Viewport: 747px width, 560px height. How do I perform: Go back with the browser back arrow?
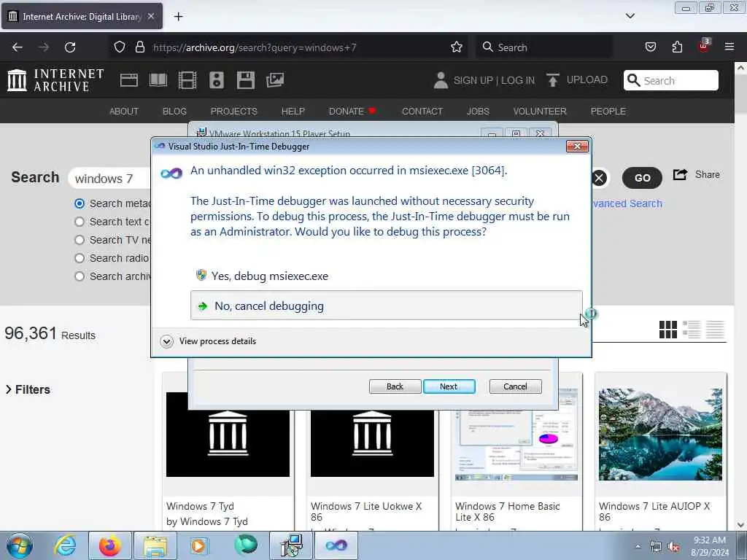coord(18,47)
